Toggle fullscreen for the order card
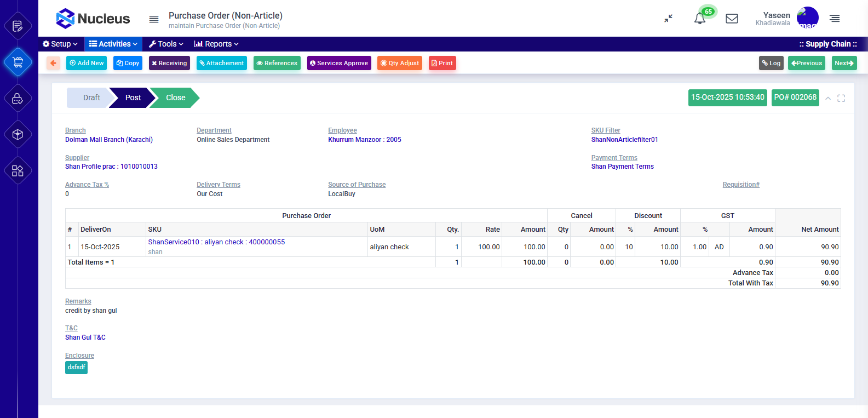Image resolution: width=868 pixels, height=418 pixels. click(841, 98)
